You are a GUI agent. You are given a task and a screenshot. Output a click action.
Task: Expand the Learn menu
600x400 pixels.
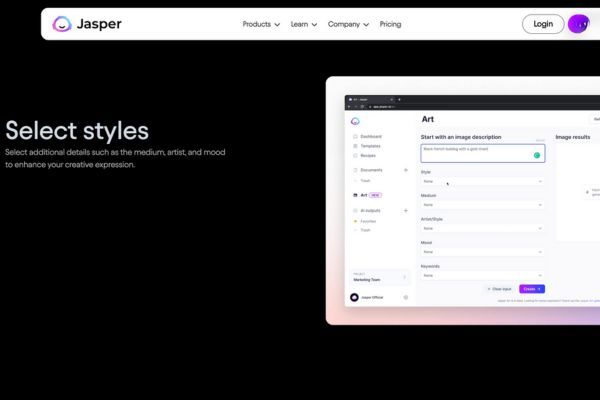[303, 24]
